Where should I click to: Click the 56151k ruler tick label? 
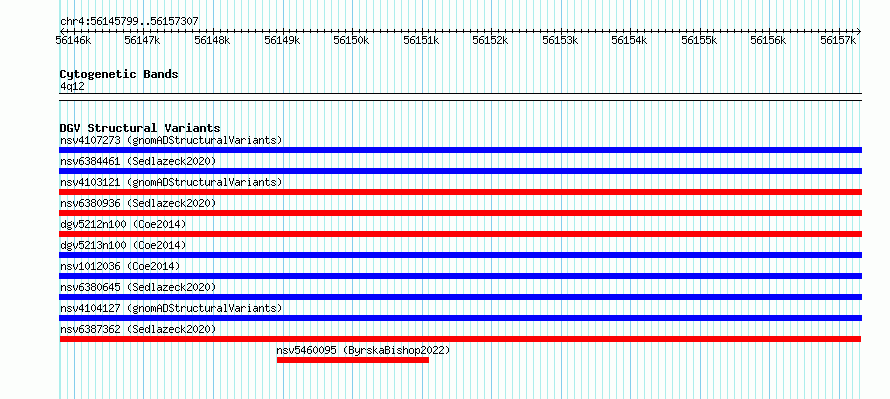pyautogui.click(x=421, y=40)
